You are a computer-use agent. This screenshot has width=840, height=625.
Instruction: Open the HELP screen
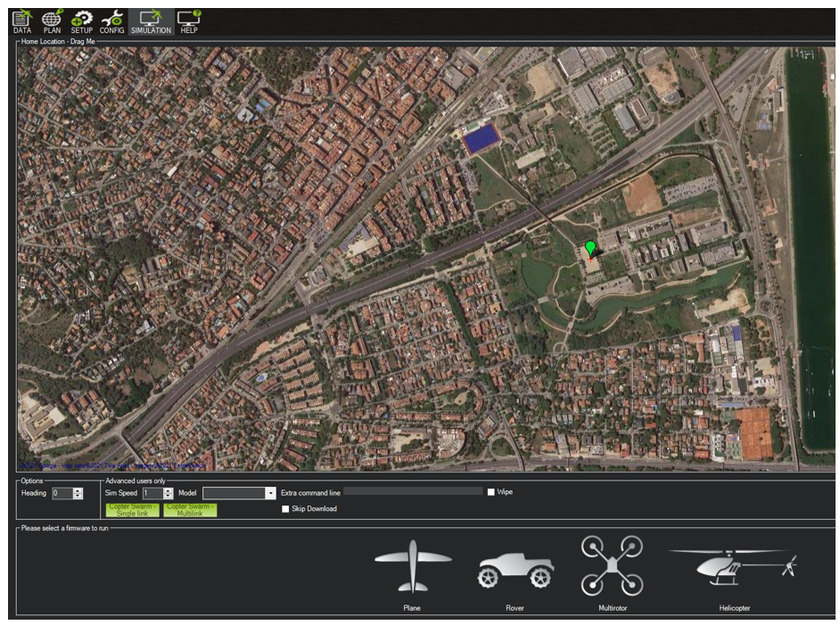point(188,21)
